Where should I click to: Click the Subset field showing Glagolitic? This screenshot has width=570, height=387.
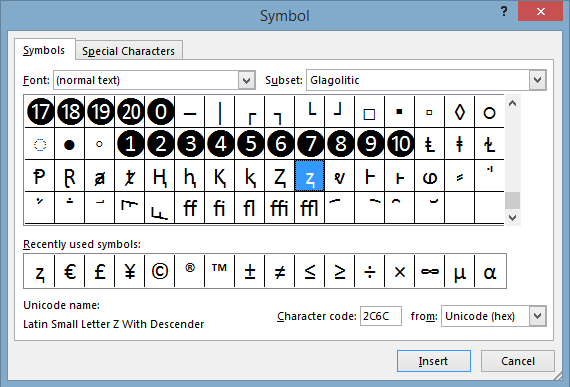[418, 80]
